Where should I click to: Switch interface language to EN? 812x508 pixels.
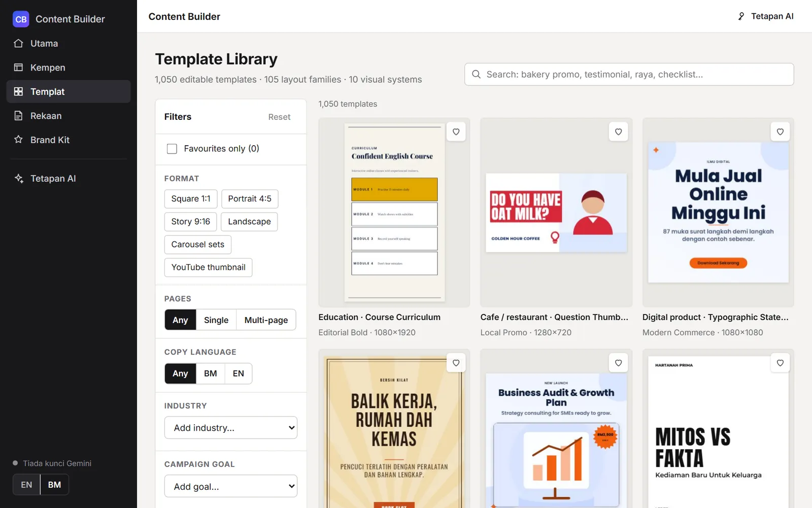click(26, 485)
